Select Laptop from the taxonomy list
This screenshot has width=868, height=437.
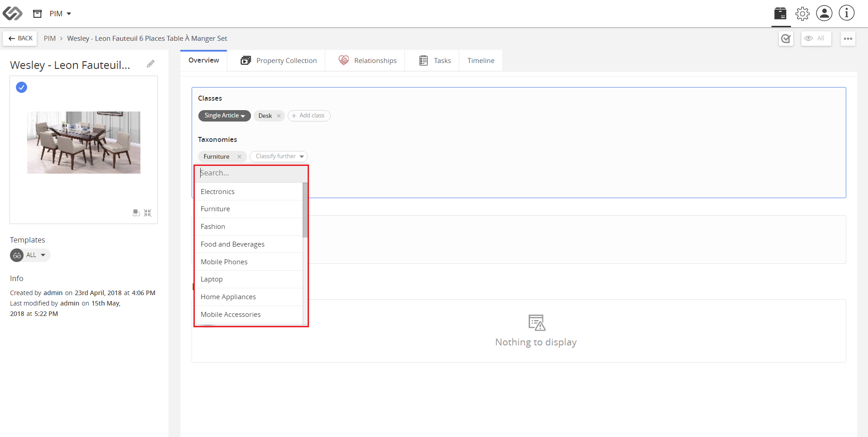pos(249,279)
